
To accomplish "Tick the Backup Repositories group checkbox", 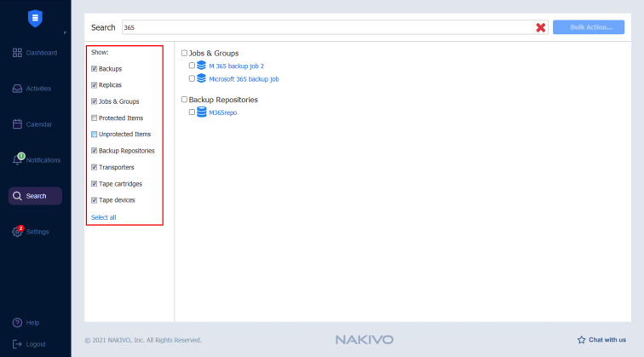I will [184, 100].
